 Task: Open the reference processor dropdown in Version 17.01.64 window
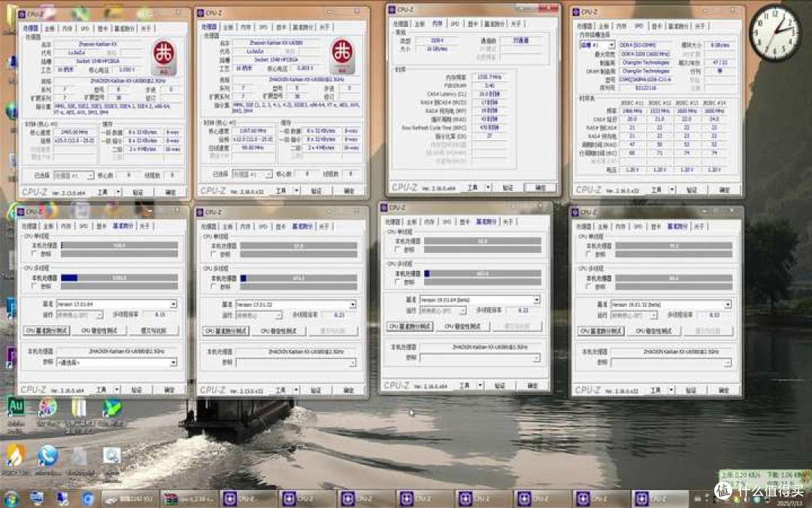point(117,362)
